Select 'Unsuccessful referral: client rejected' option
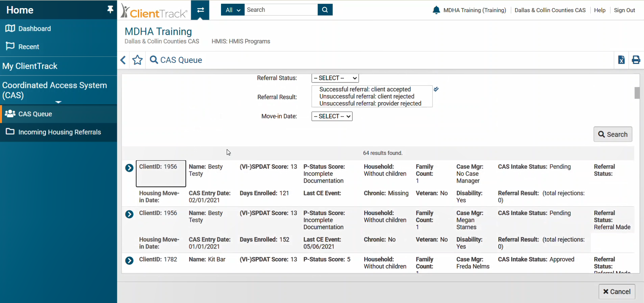Screen dimensions: 644x303 coord(367,96)
